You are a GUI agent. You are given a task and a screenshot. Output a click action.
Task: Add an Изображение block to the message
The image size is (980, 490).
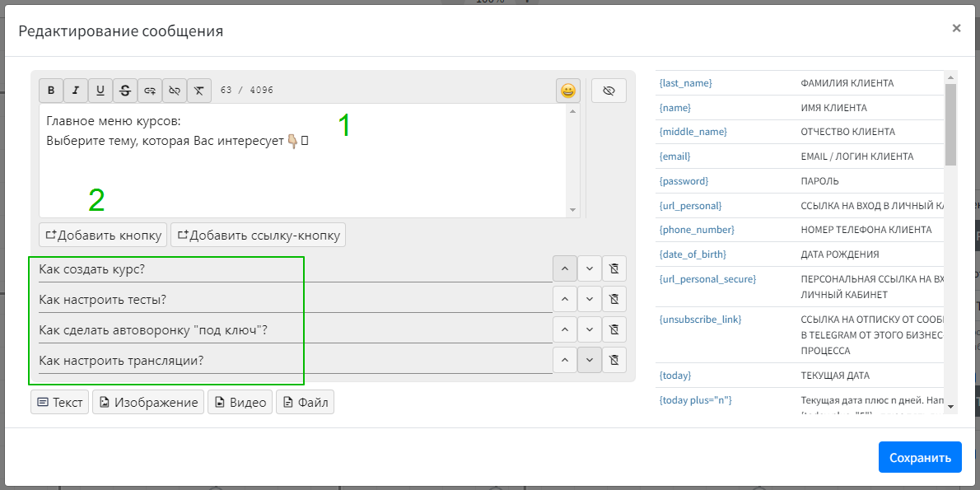(148, 403)
